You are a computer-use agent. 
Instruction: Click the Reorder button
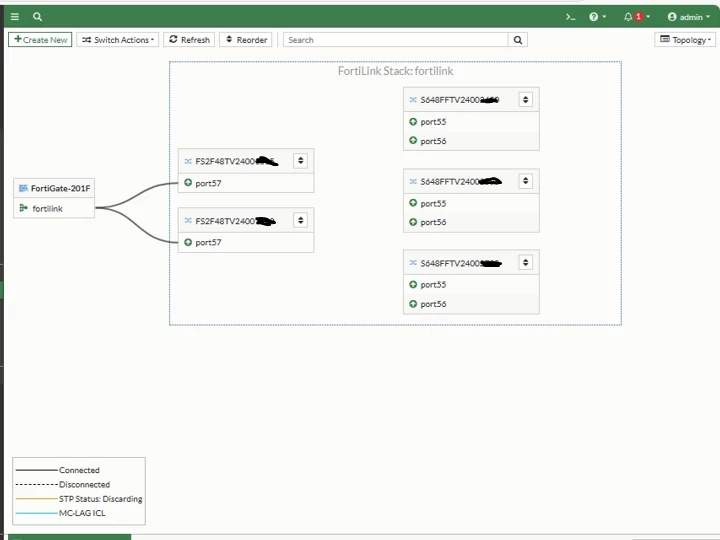tap(246, 39)
